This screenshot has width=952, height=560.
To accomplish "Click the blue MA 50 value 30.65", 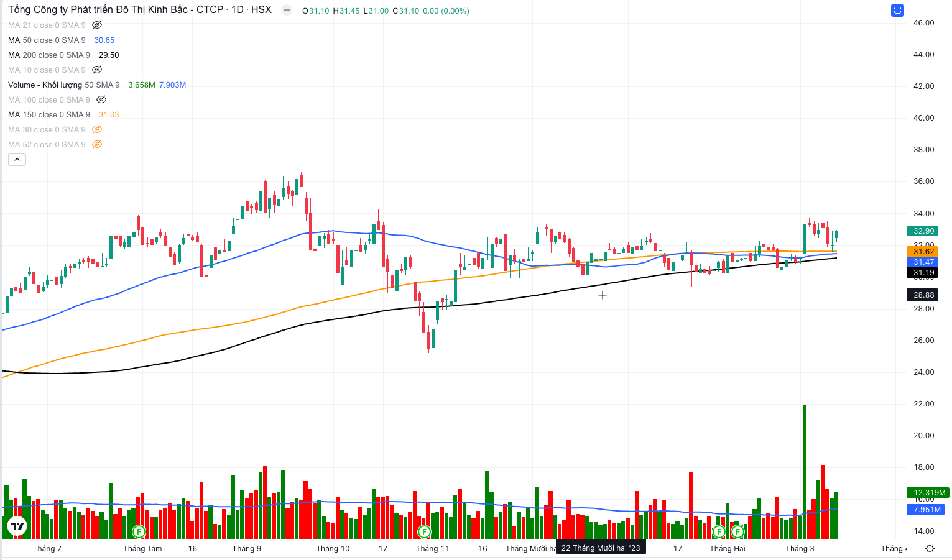I will [104, 40].
